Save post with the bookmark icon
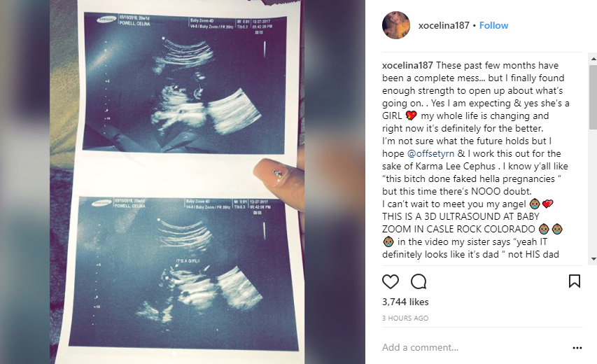 point(574,281)
